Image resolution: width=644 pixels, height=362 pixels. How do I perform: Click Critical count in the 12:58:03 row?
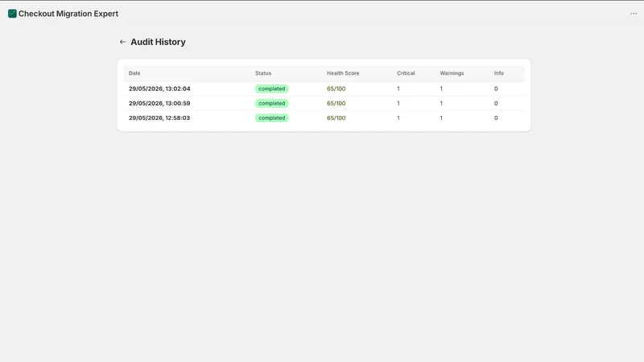[398, 117]
